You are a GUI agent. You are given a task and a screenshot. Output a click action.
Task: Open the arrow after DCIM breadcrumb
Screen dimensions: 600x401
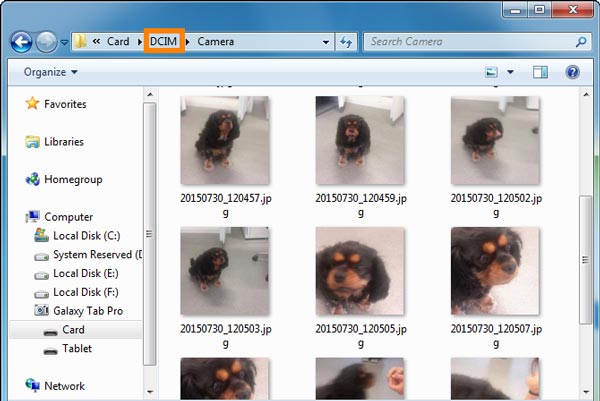pos(188,42)
